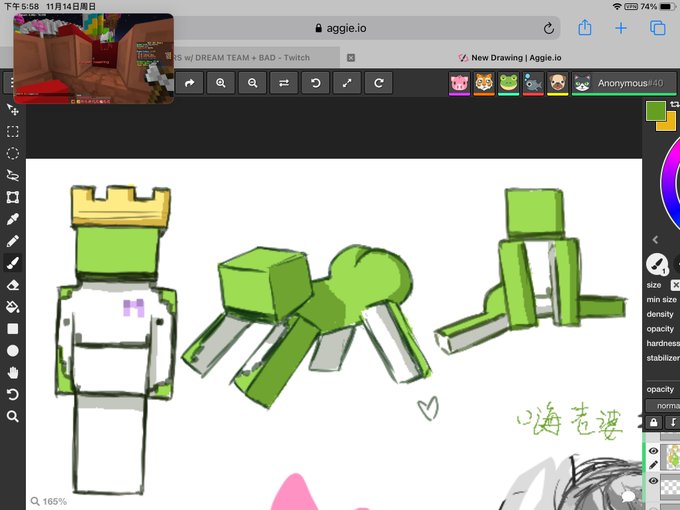Open a new Safari tab with plus
Screen dimensions: 680x510
click(x=621, y=28)
